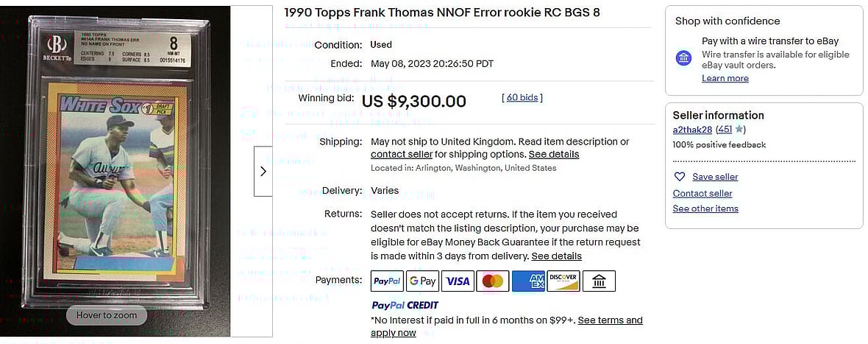Image resolution: width=868 pixels, height=344 pixels.
Task: Click the heart icon beside Save seller
Action: (x=680, y=177)
